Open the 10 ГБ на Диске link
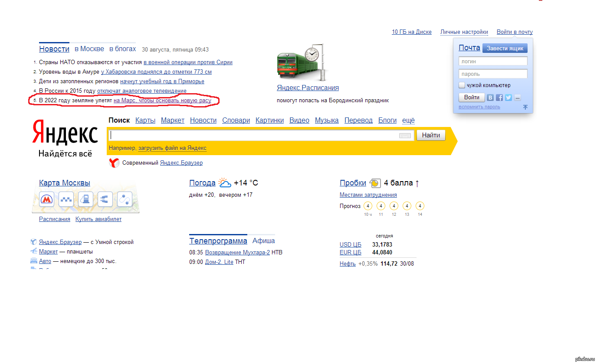Screen dimensions: 597x364 point(412,32)
